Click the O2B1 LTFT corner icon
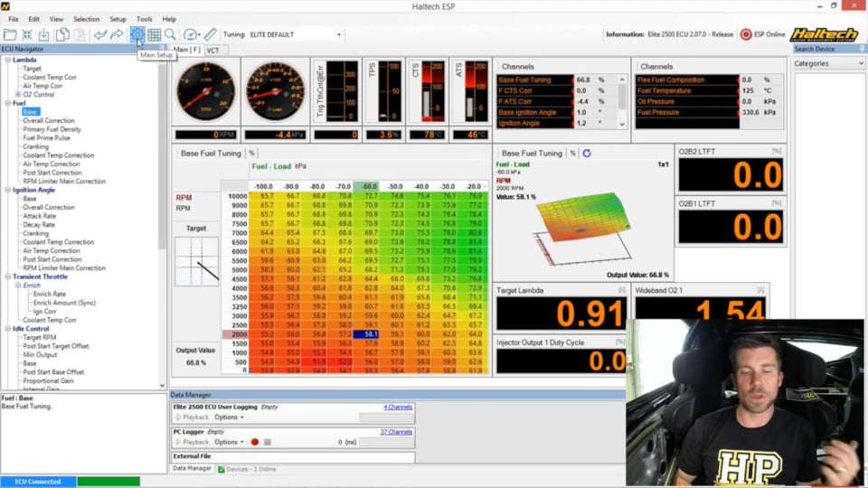Image resolution: width=868 pixels, height=488 pixels. coord(777,203)
